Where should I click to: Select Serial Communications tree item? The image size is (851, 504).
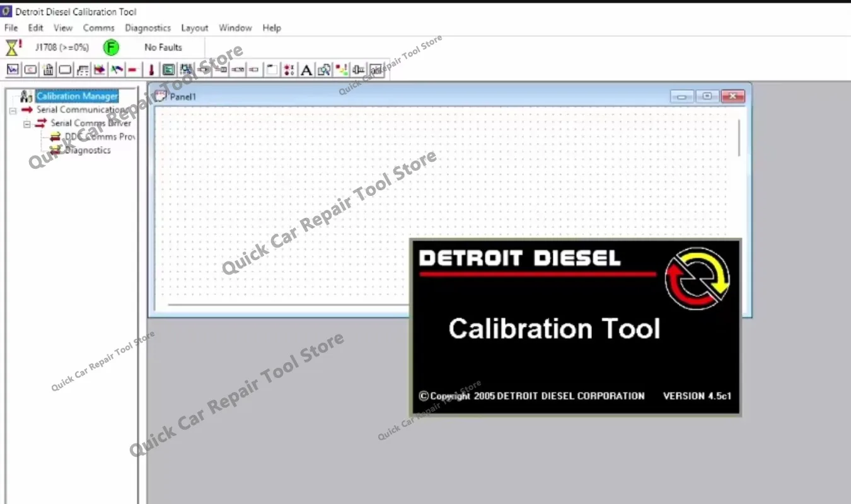click(x=82, y=110)
